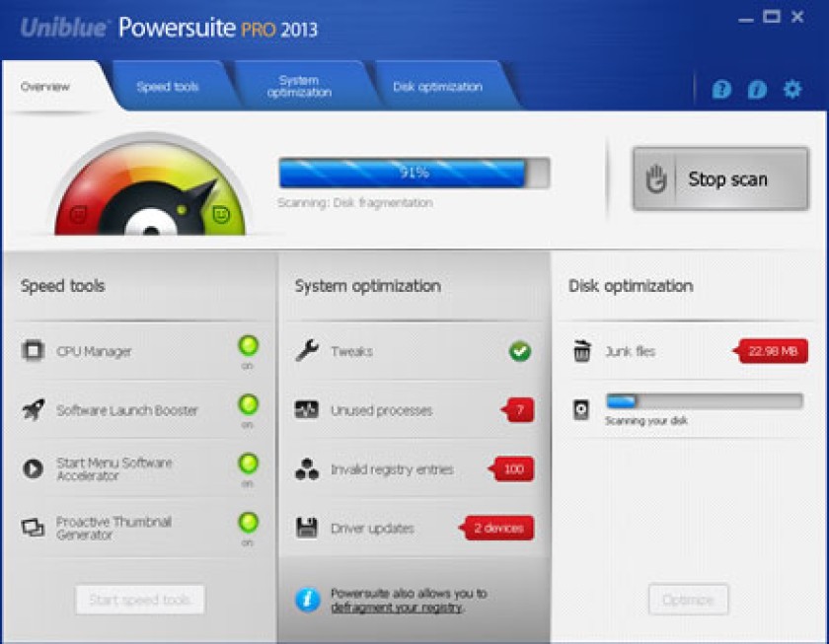The height and width of the screenshot is (644, 829).
Task: Switch to the Speed tools tab
Action: coord(168,87)
